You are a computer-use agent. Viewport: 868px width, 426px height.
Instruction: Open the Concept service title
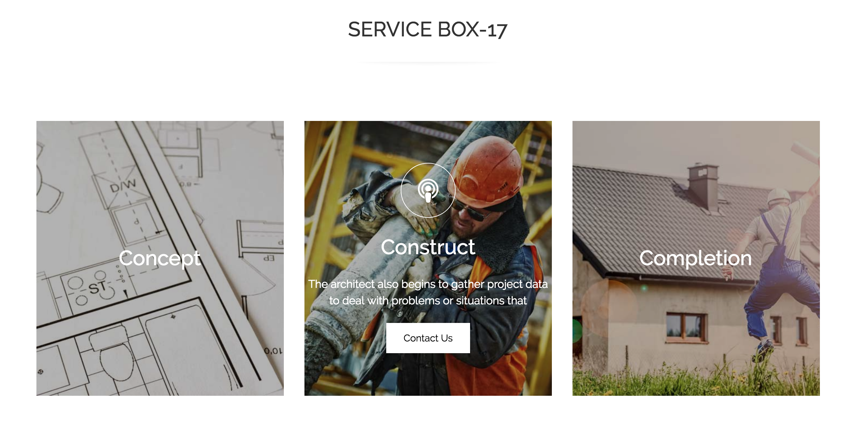coord(160,258)
